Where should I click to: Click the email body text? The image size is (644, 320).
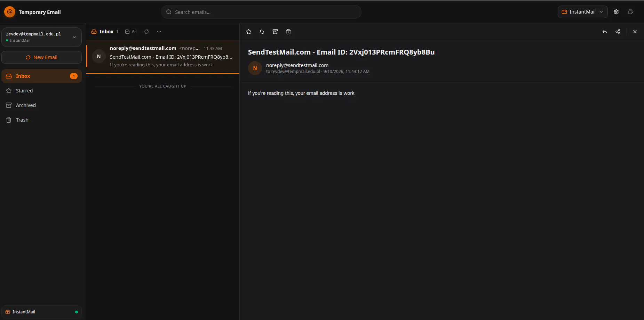tap(301, 93)
